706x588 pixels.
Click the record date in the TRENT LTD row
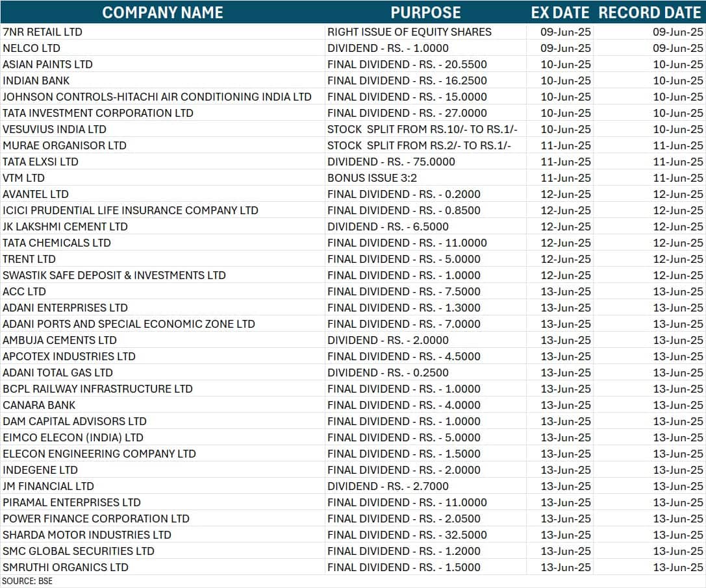[x=678, y=259]
